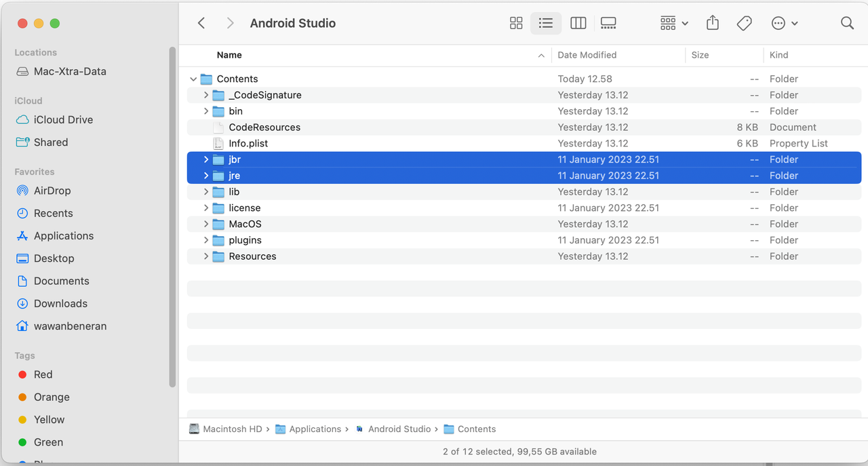Select the lib folder name
The width and height of the screenshot is (868, 466).
click(x=234, y=192)
